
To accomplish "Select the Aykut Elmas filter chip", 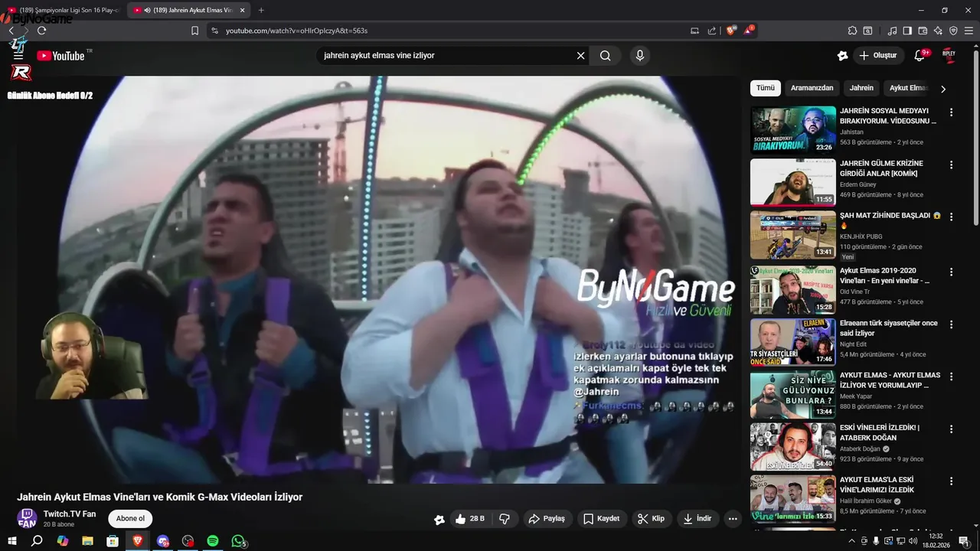I will (908, 88).
